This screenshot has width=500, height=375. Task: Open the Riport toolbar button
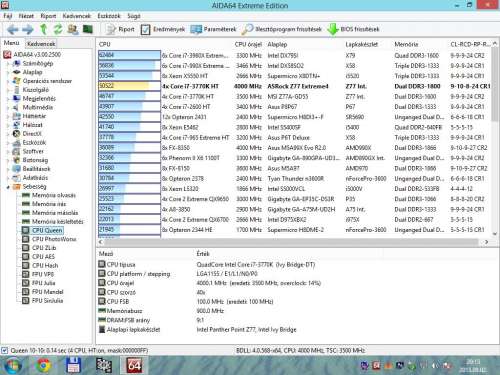tap(120, 29)
